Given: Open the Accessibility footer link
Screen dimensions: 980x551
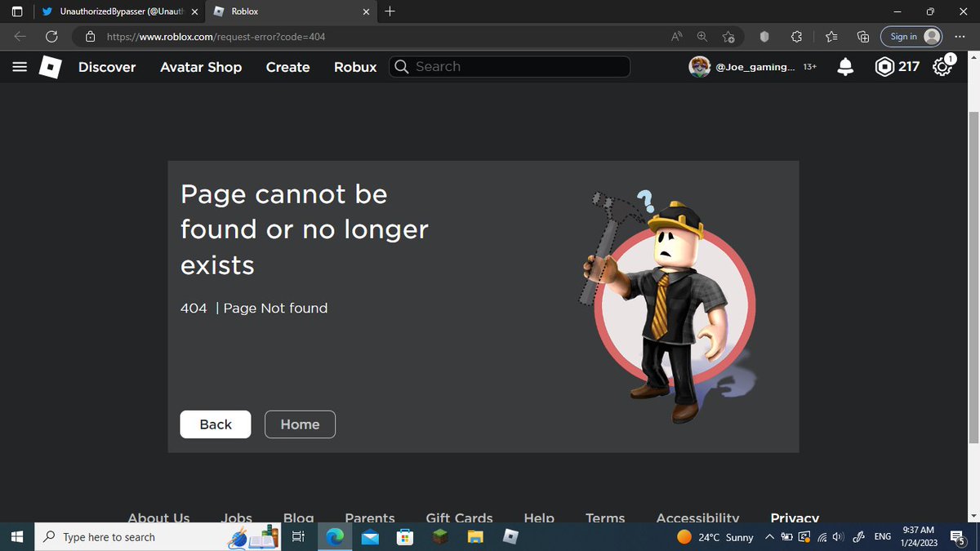Looking at the screenshot, I should 698,518.
